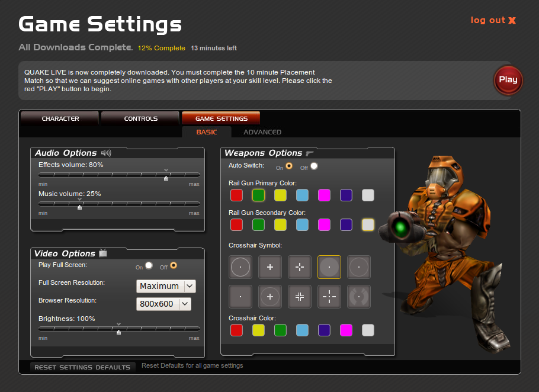The image size is (539, 392).
Task: Open the Full Screen Resolution dropdown
Action: click(166, 286)
